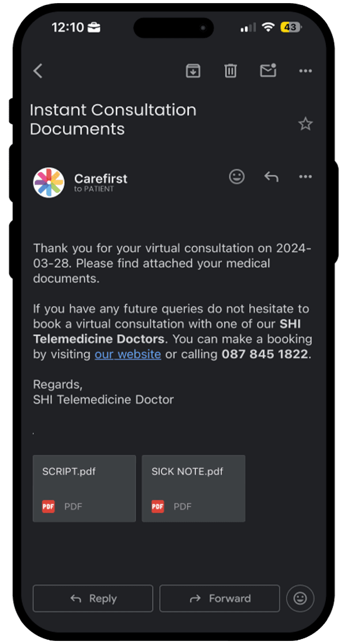
Task: Open the "our website" link
Action: tap(128, 354)
